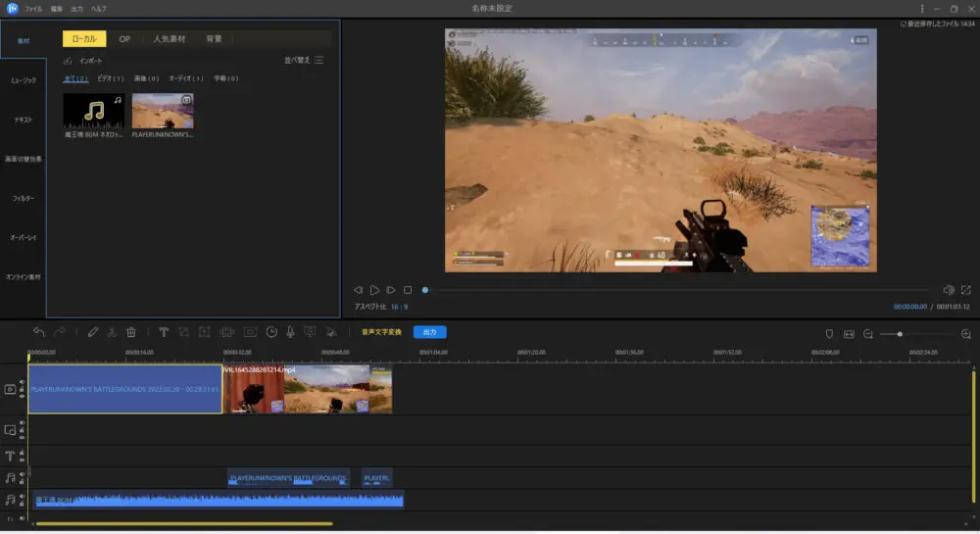
Task: Select the crop tool icon
Action: pyautogui.click(x=184, y=332)
